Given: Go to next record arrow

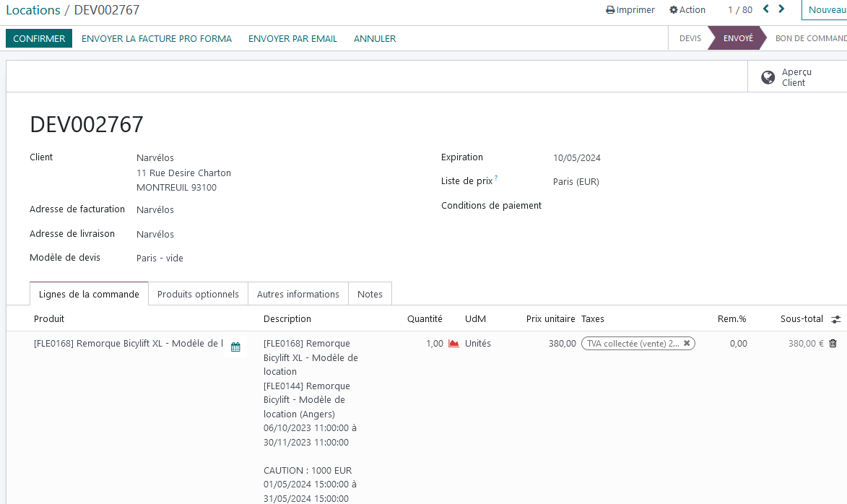Looking at the screenshot, I should point(781,9).
